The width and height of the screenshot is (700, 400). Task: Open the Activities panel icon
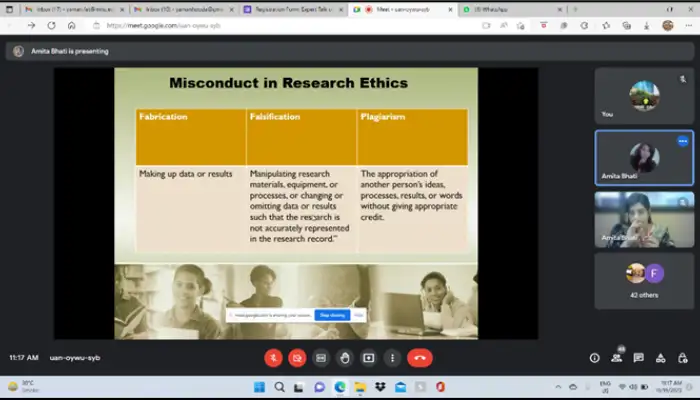click(659, 357)
